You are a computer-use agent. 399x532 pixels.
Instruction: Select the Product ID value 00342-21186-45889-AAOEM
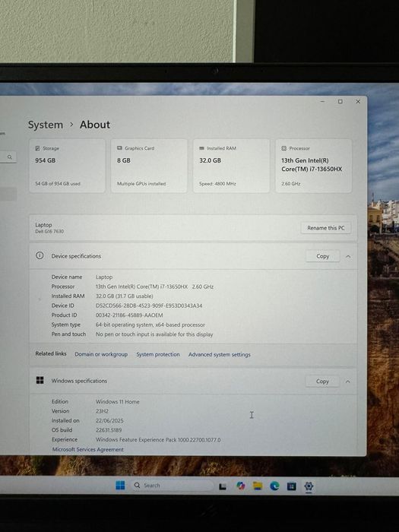coord(129,315)
